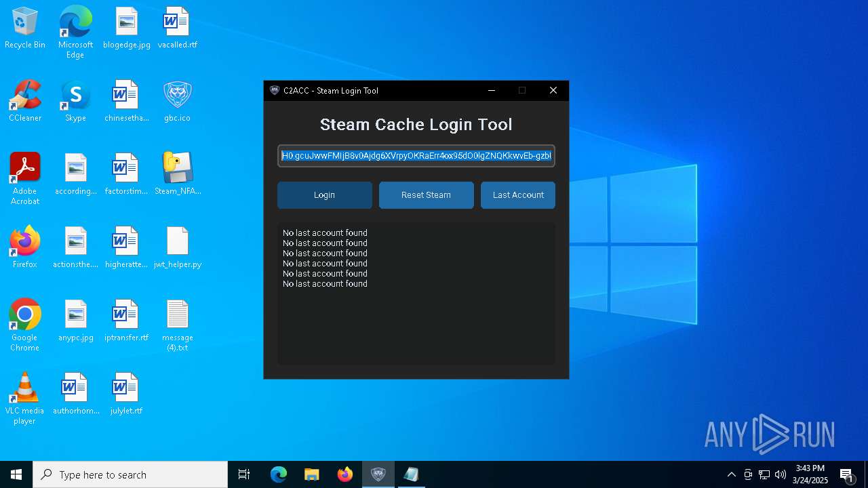Click the Reset Steam button
The height and width of the screenshot is (488, 868).
(426, 195)
